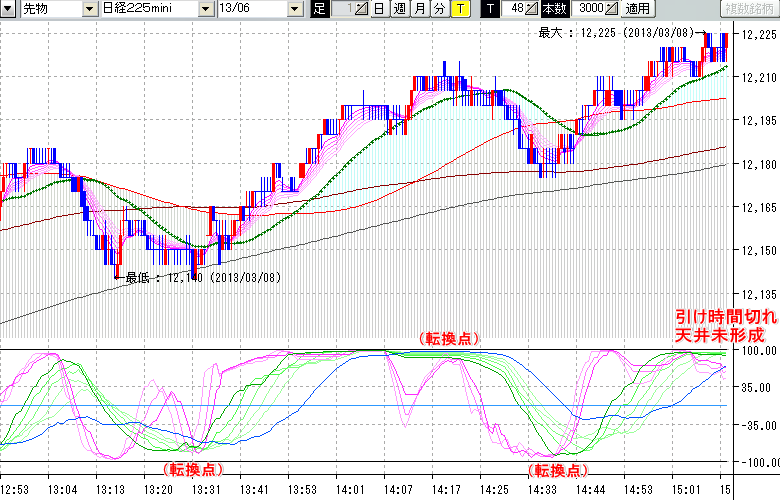This screenshot has width=780, height=500.
Task: Click the leftmost toolbar dropdown arrow
Action: tap(9, 9)
